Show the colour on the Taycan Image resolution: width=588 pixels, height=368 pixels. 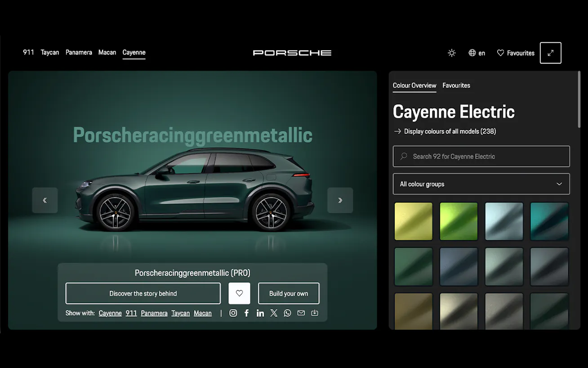pos(180,313)
